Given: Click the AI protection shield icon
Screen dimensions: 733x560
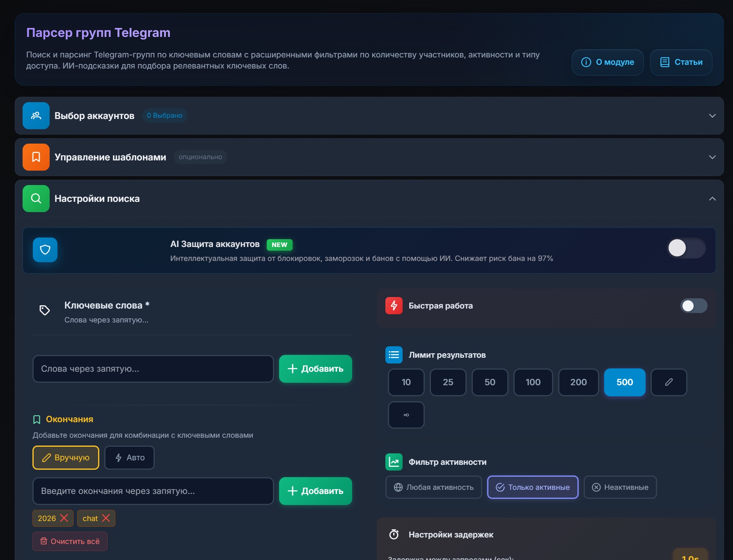Looking at the screenshot, I should pos(45,250).
